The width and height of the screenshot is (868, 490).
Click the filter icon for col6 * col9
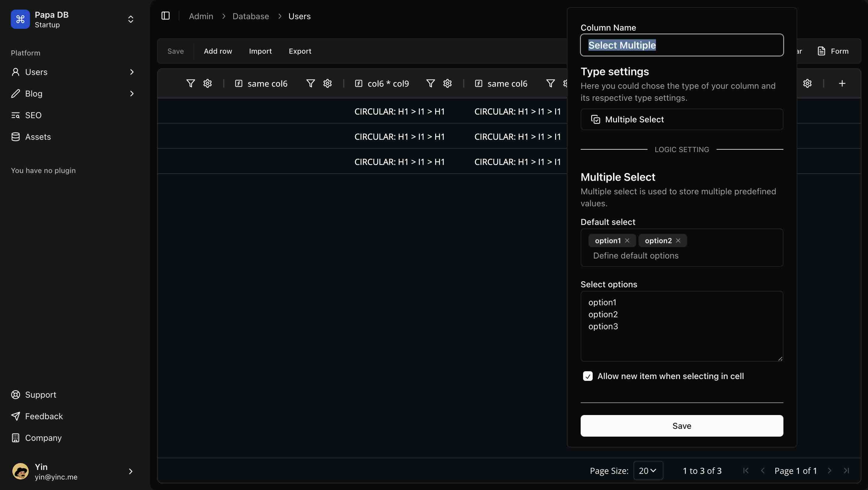[x=430, y=83]
